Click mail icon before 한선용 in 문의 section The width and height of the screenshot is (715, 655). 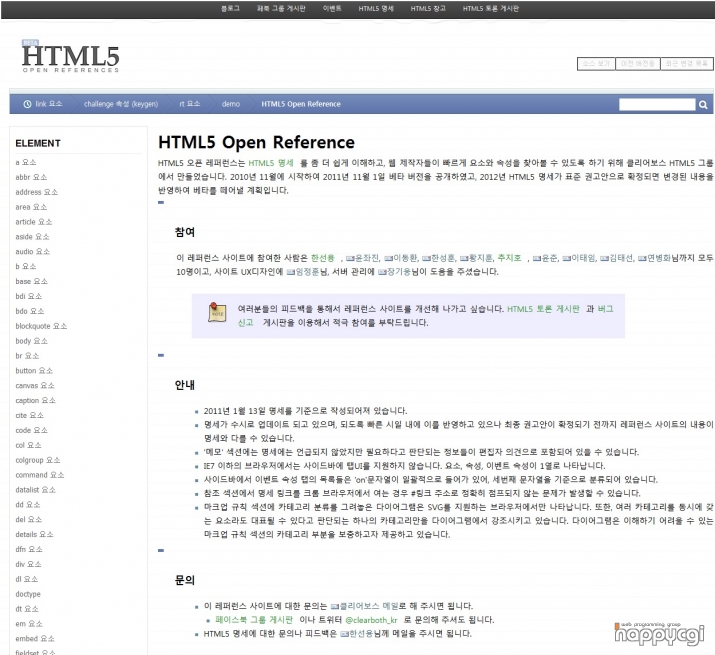point(344,634)
